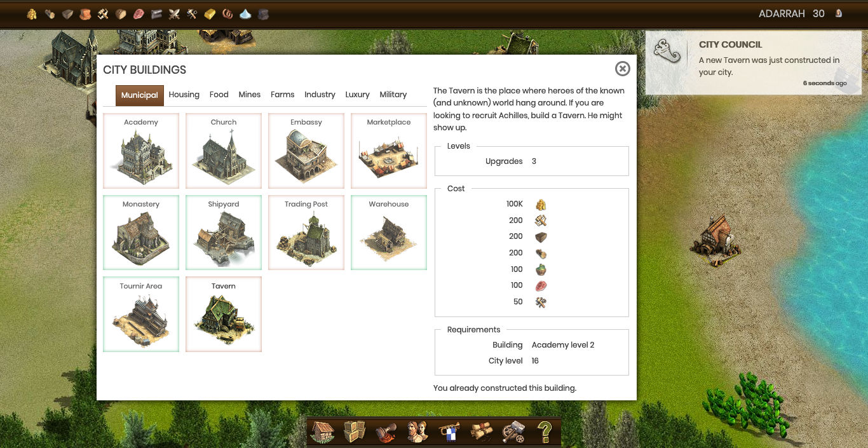Select the Tournir Area building card
This screenshot has height=448, width=868.
point(141,315)
